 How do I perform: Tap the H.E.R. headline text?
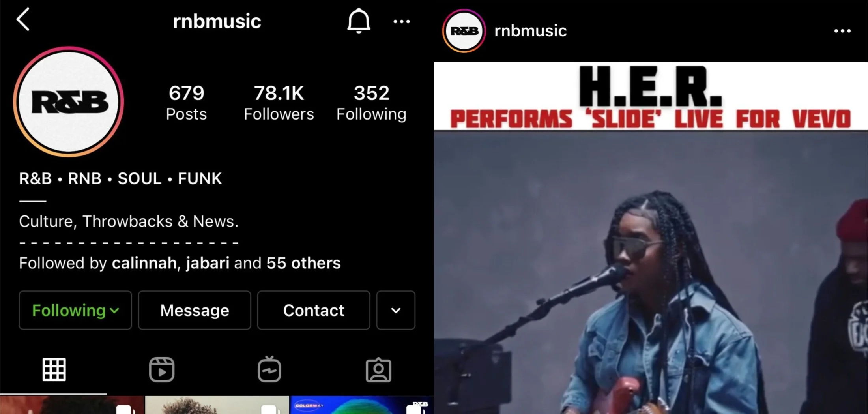point(651,86)
